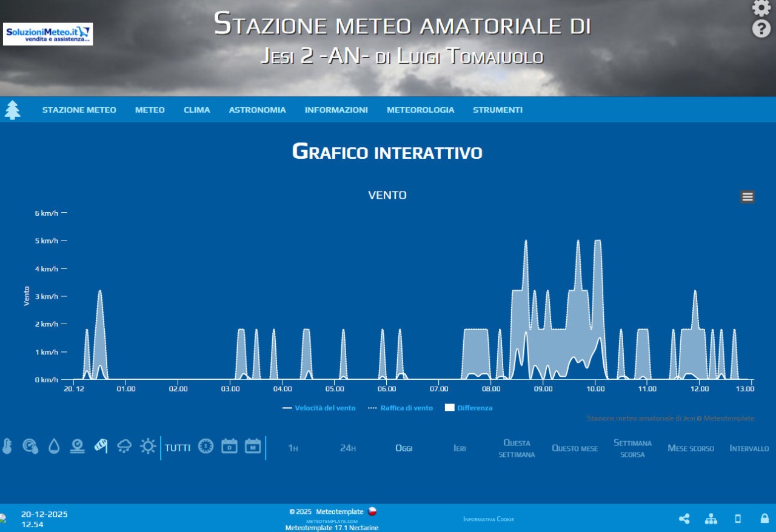Viewport: 776px width, 532px height.
Task: Expand the Stazione Meteo menu
Action: (79, 110)
